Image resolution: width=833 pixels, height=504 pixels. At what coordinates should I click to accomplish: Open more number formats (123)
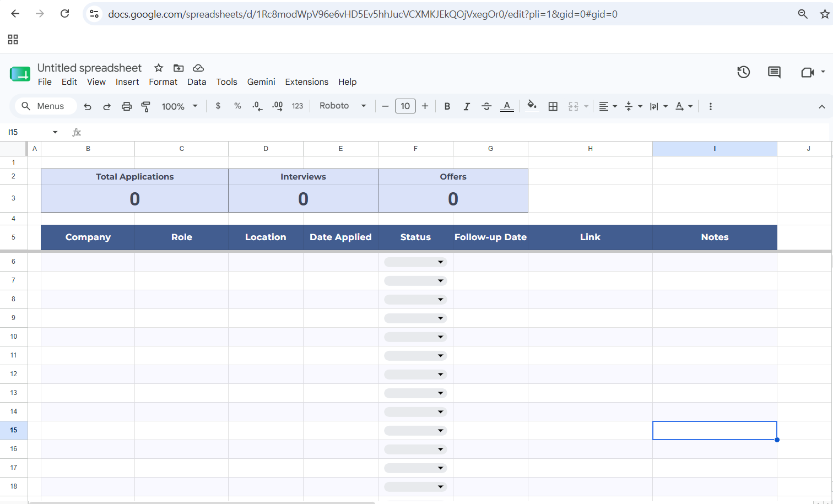point(297,106)
